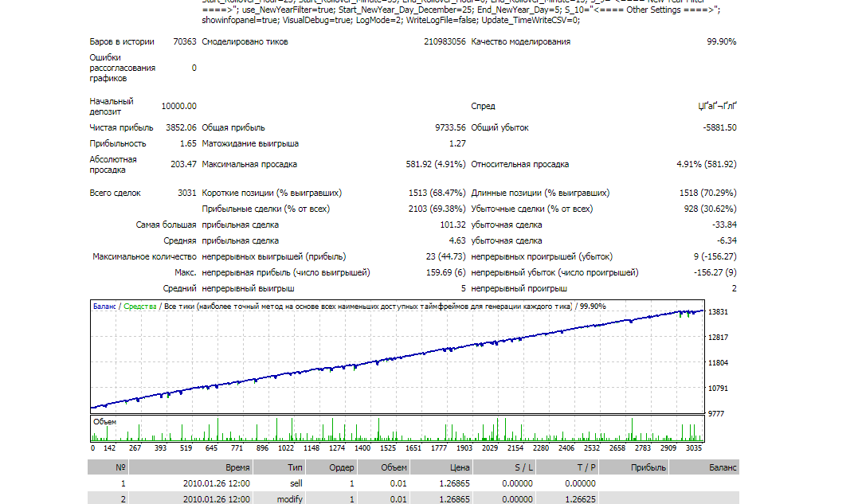Select the expected payoff value 1.27
This screenshot has width=858, height=504.
pyautogui.click(x=457, y=143)
